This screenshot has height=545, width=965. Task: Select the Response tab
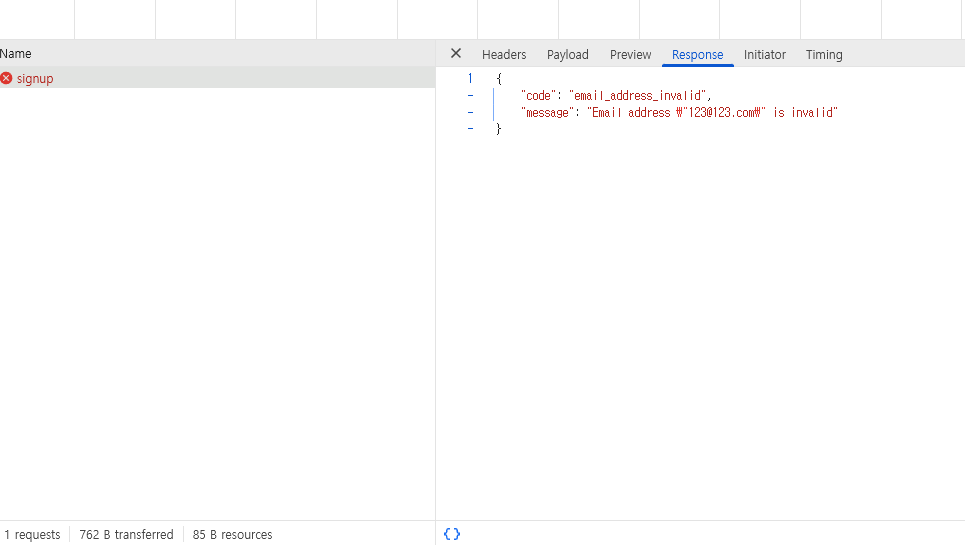click(x=698, y=55)
